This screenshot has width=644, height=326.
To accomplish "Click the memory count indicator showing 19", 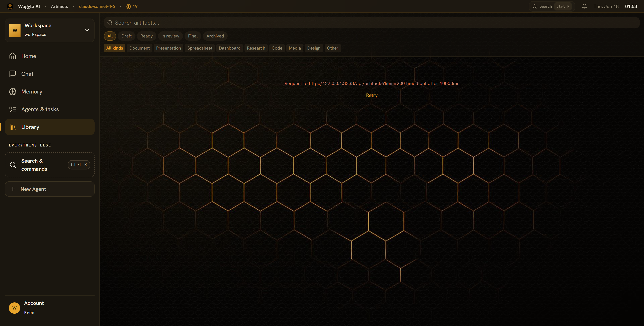I will [x=132, y=6].
